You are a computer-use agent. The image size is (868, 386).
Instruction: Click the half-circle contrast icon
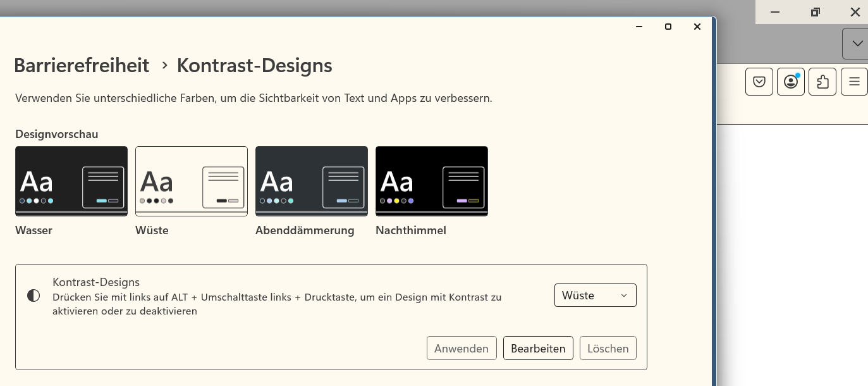(34, 296)
